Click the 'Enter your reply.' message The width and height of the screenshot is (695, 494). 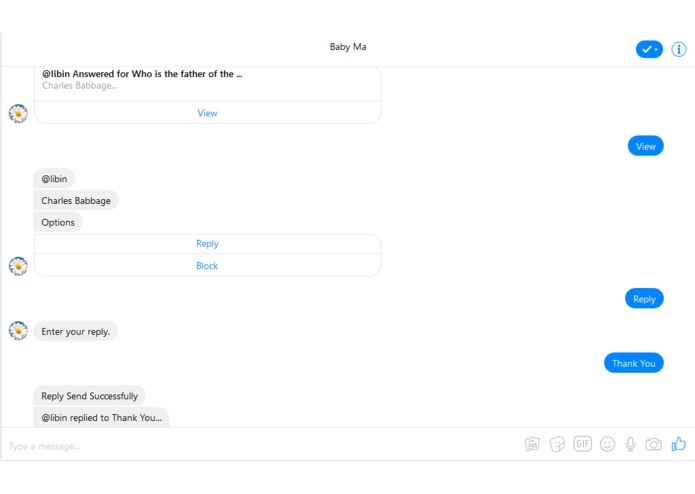(x=75, y=331)
